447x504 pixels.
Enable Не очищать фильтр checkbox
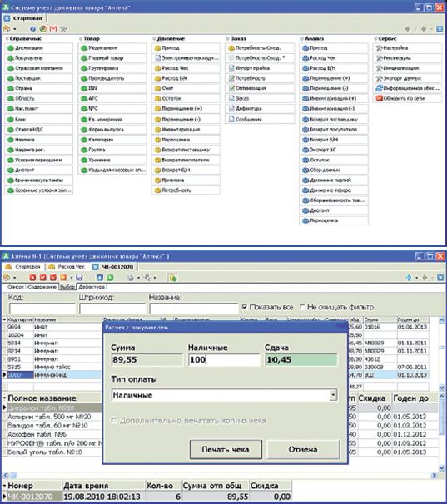pos(302,307)
